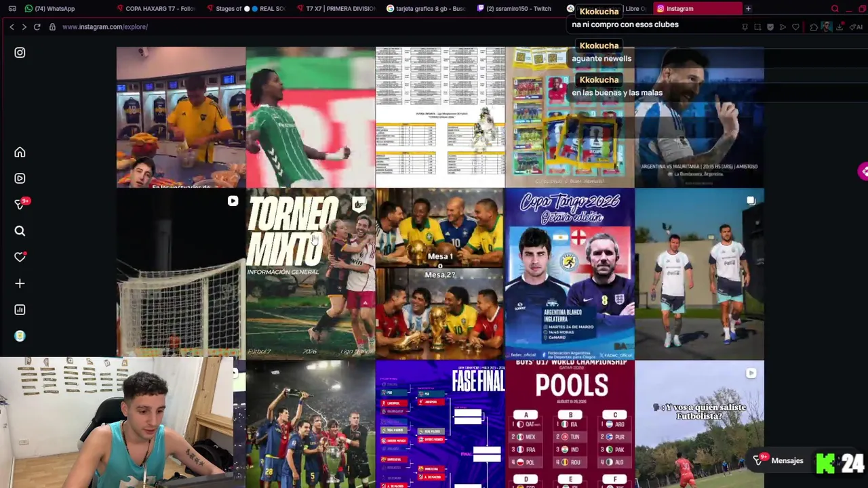Open trophy celebration post

[310, 424]
